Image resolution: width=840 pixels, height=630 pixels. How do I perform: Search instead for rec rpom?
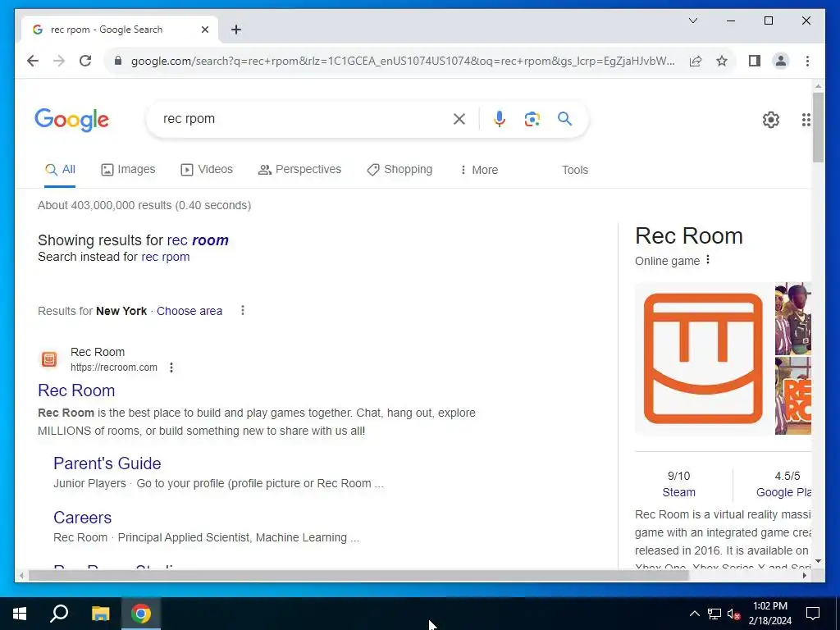click(x=166, y=257)
